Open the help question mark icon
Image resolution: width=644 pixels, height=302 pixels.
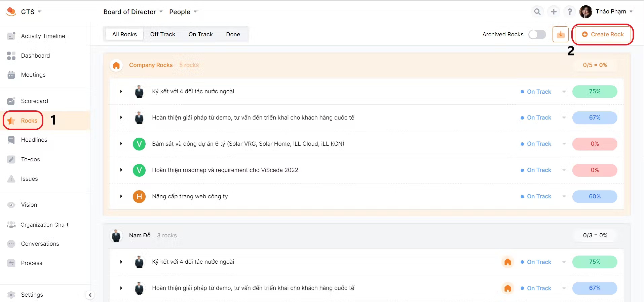click(570, 12)
